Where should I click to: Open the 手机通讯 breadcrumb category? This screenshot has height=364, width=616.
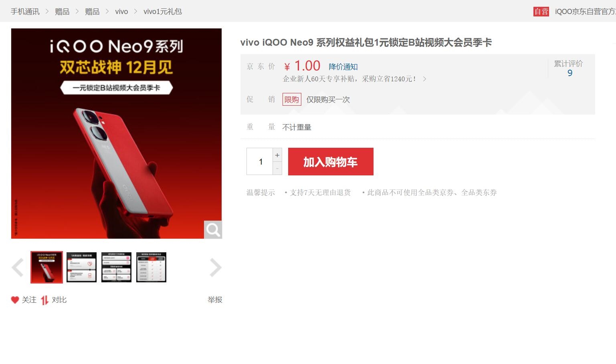(25, 12)
